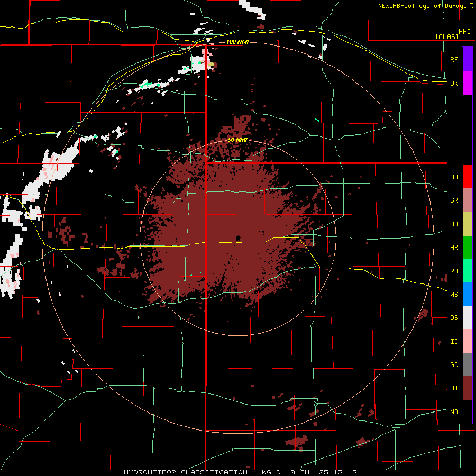Click the UK magenta legend swatch

467,83
